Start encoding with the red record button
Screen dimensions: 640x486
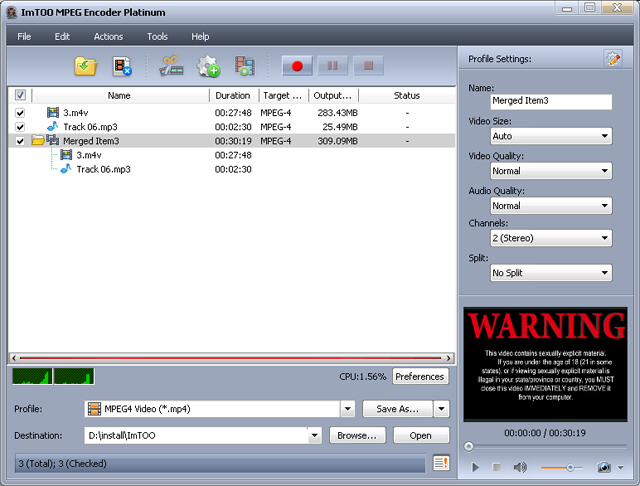tap(297, 67)
